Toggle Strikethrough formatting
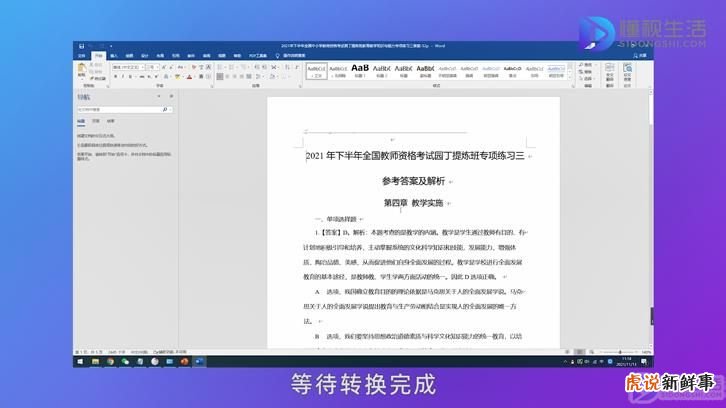The image size is (726, 408). coord(142,76)
